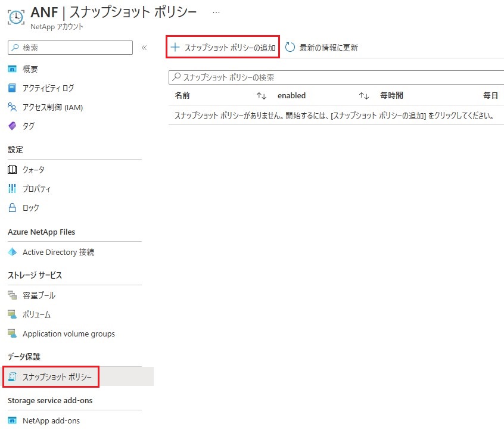Screen dimensions: 504x430
Task: Click the スナップショット ポリシー sidebar icon
Action: pos(13,376)
